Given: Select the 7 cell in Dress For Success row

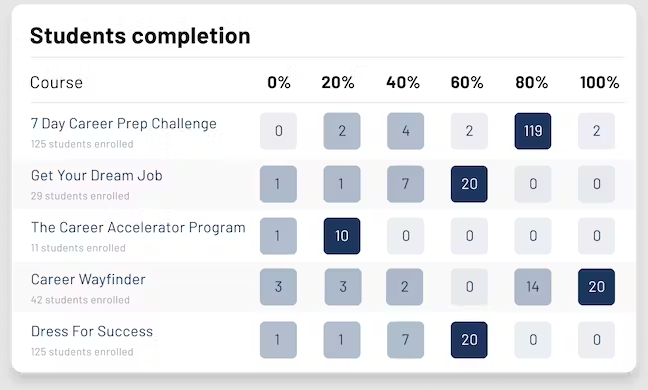Looking at the screenshot, I should pyautogui.click(x=405, y=340).
